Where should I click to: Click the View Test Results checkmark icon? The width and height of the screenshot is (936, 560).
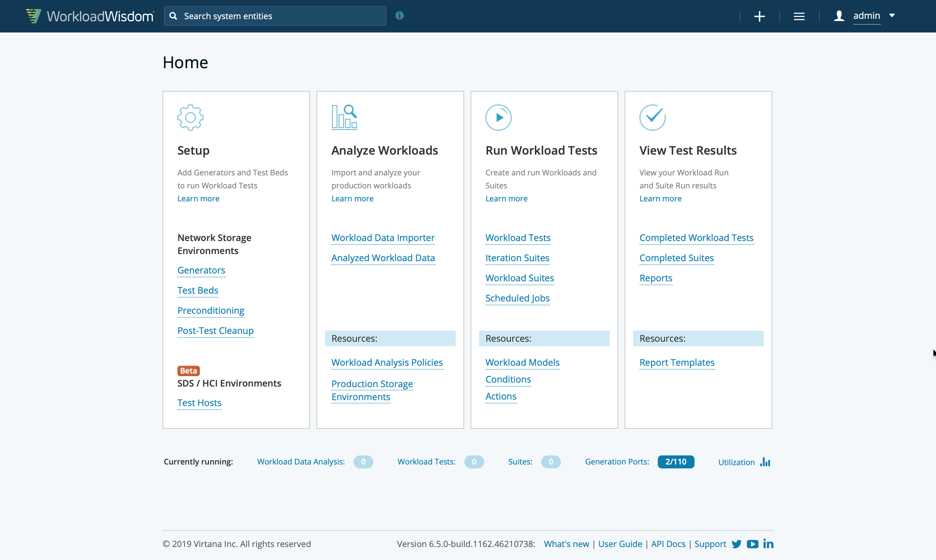653,117
